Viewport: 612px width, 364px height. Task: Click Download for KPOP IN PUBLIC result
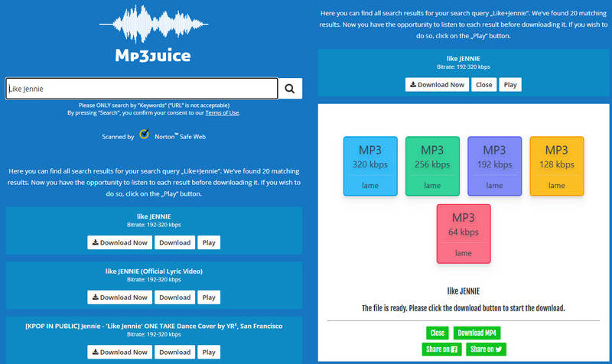pos(175,352)
